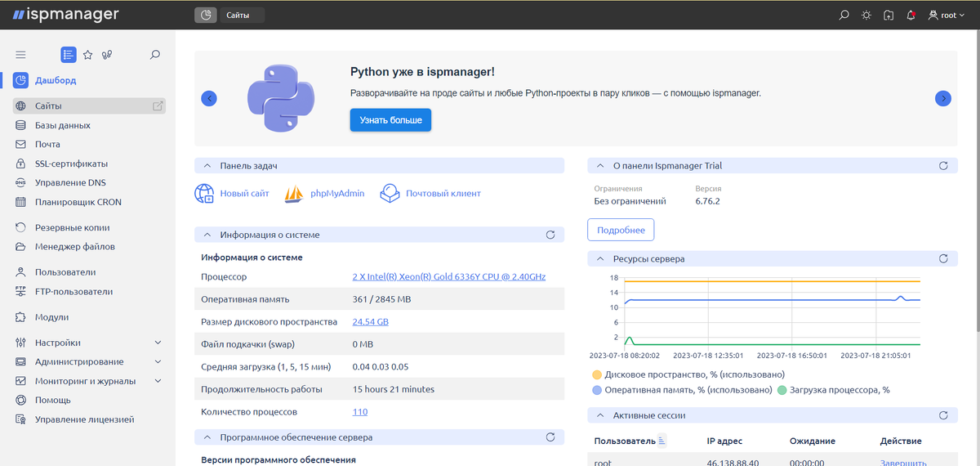Show favorites with the star icon
This screenshot has height=466, width=980.
tap(87, 55)
